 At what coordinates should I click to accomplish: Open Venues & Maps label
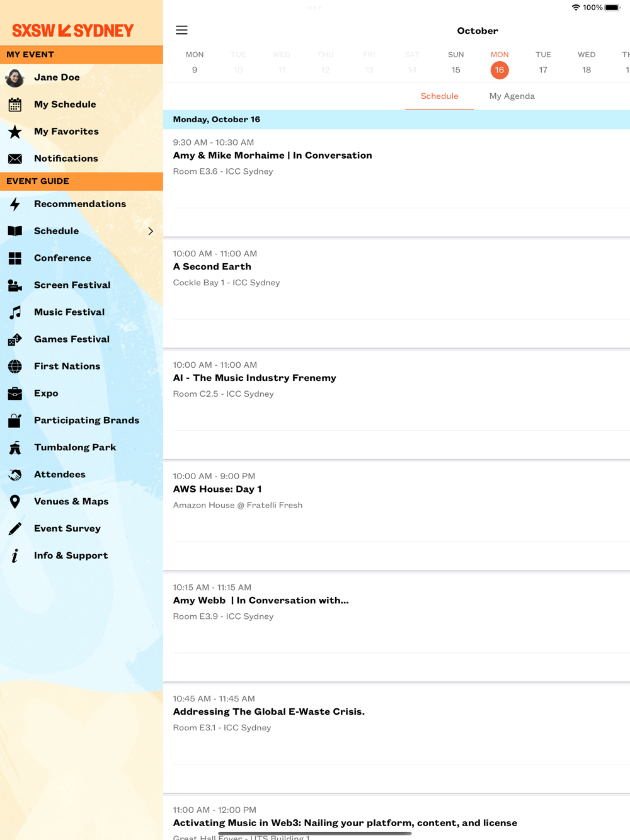(71, 502)
